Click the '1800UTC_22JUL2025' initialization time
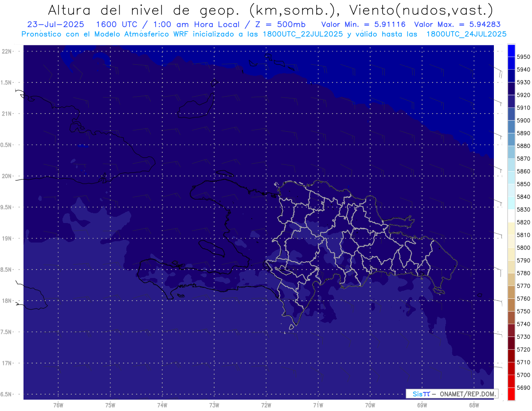Viewport: 532px width, 411px height. tap(302, 34)
